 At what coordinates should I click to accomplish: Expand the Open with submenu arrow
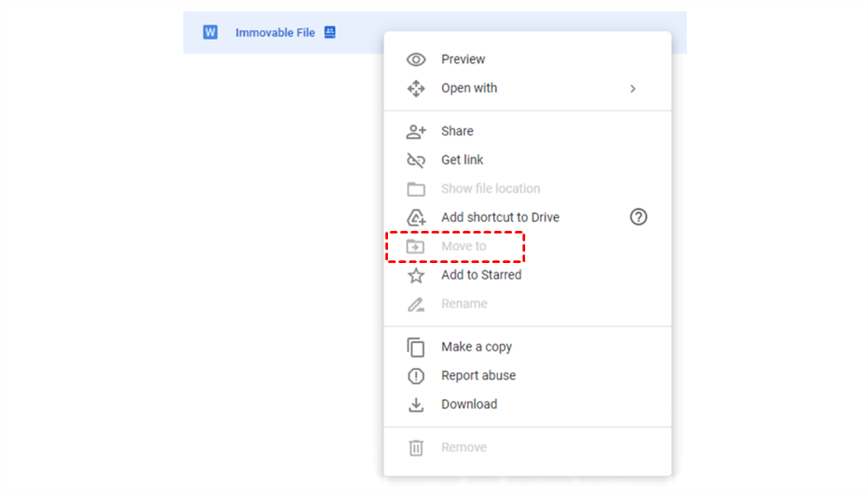tap(633, 89)
